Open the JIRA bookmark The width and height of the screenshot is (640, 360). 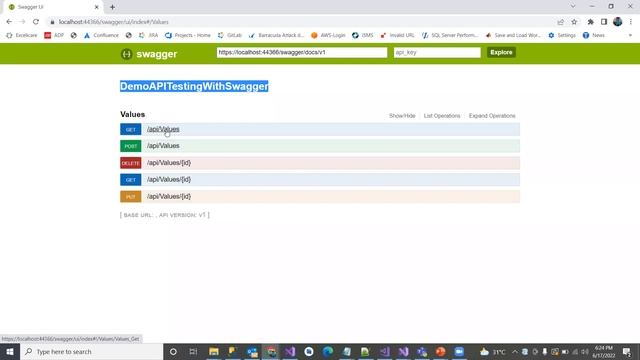point(148,36)
